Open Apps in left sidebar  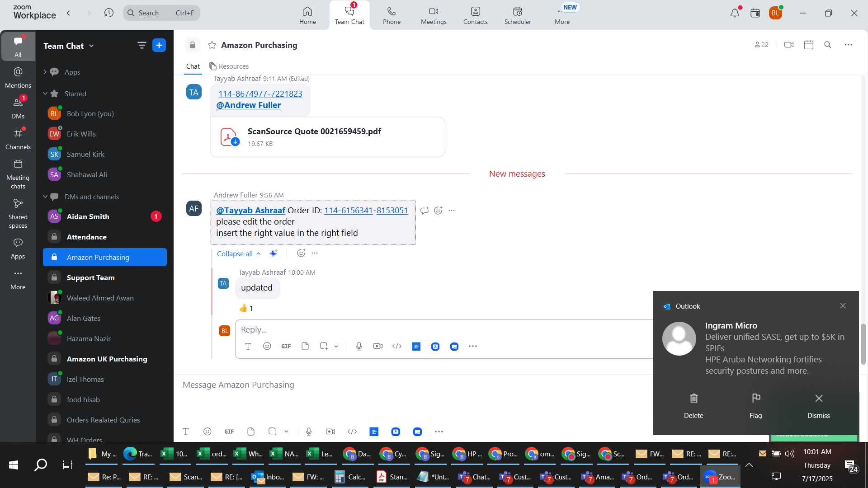pos(18,249)
